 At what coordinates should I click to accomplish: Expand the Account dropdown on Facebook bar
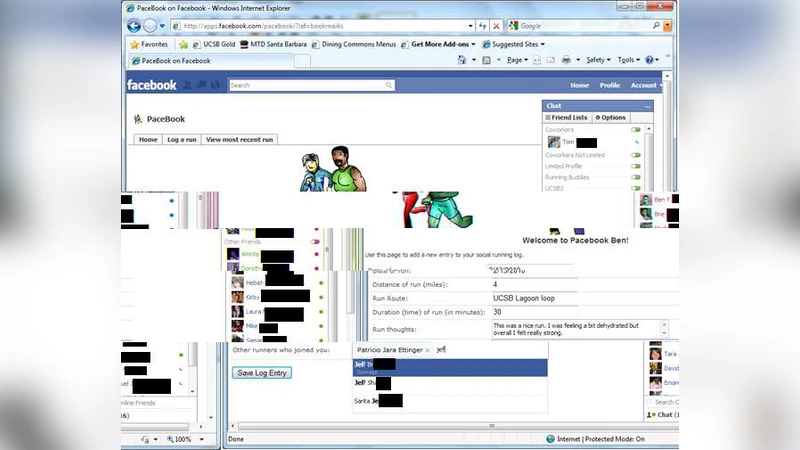pyautogui.click(x=644, y=86)
